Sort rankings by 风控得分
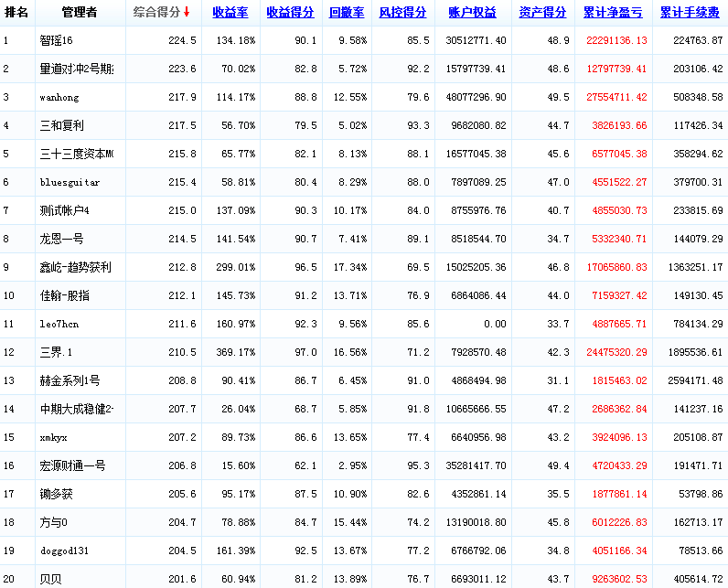Image resolution: width=728 pixels, height=588 pixels. (402, 13)
